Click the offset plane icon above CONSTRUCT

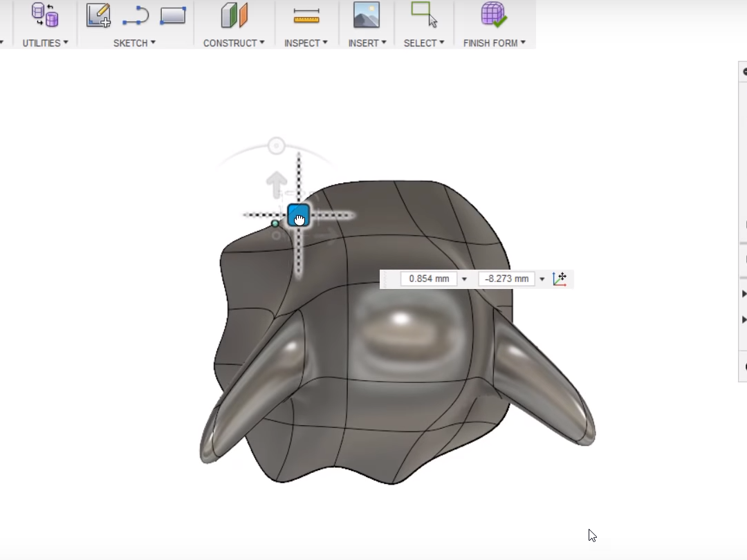pyautogui.click(x=234, y=15)
